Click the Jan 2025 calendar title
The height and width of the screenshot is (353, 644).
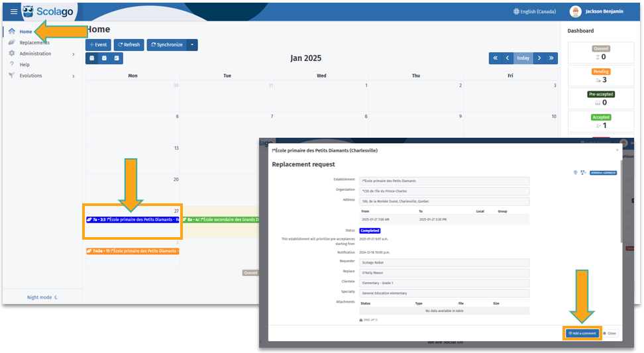point(306,58)
